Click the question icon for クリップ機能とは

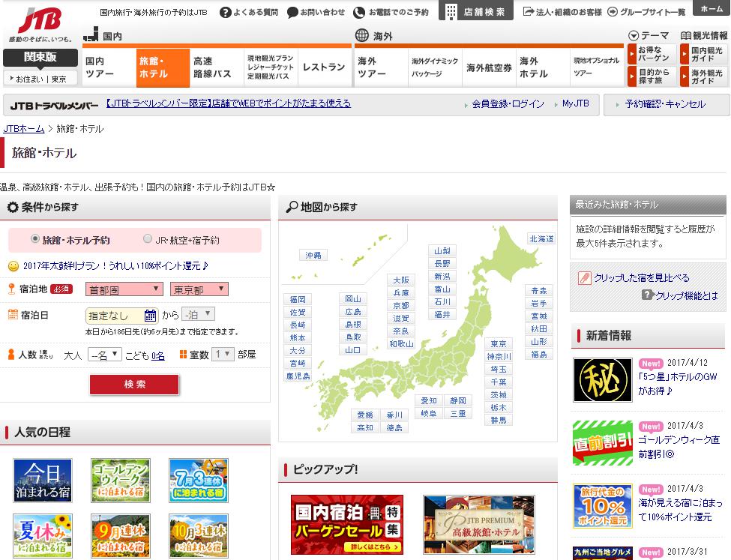pyautogui.click(x=647, y=295)
